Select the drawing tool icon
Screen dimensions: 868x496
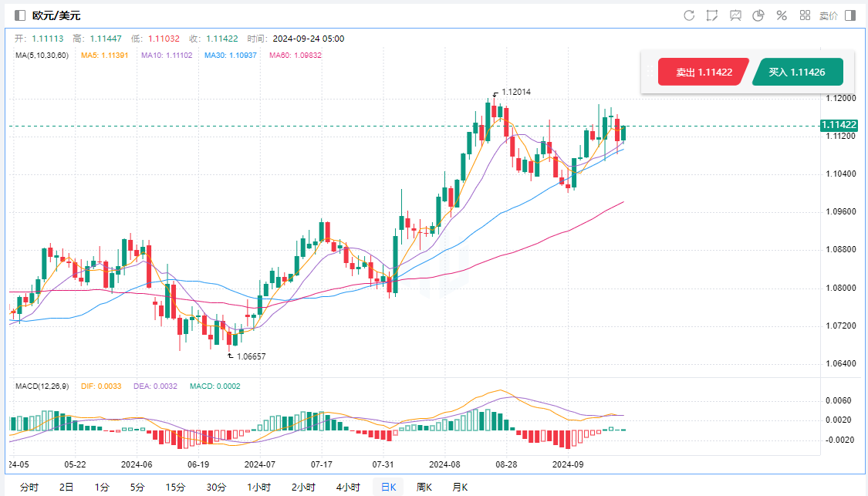[x=712, y=15]
